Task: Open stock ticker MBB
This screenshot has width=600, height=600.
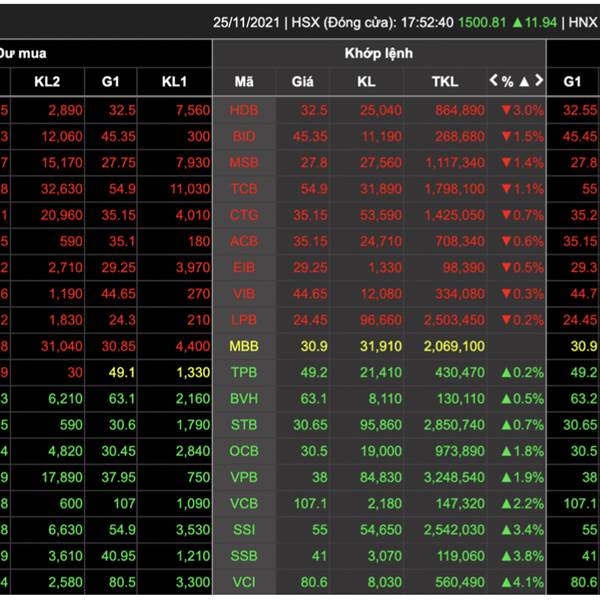Action: [244, 346]
